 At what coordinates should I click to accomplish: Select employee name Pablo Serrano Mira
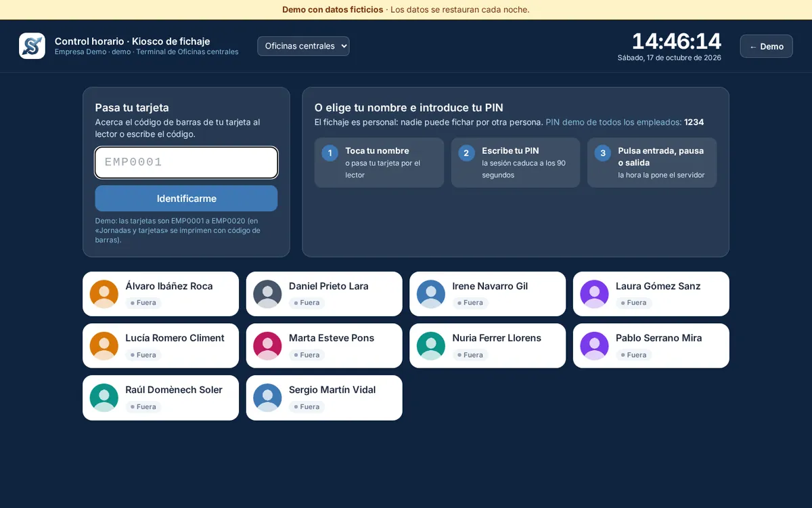(658, 338)
